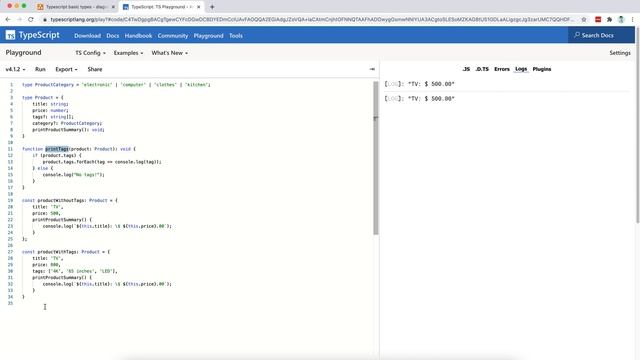Screen dimensions: 640x360
Task: Open the Chrome profile avatar
Action: 621,19
